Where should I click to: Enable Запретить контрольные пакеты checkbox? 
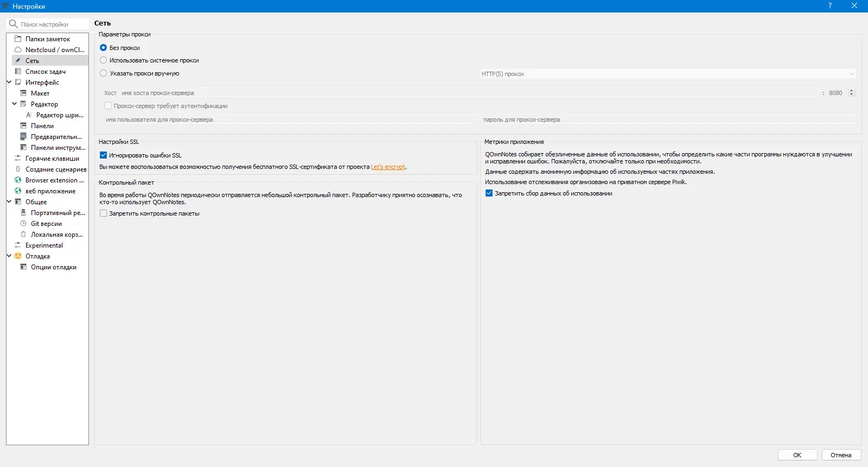pyautogui.click(x=103, y=213)
